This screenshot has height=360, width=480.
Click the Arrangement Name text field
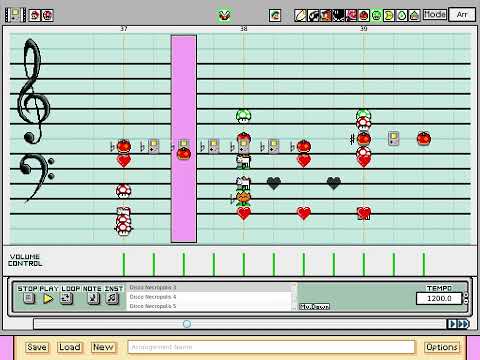[x=271, y=347]
